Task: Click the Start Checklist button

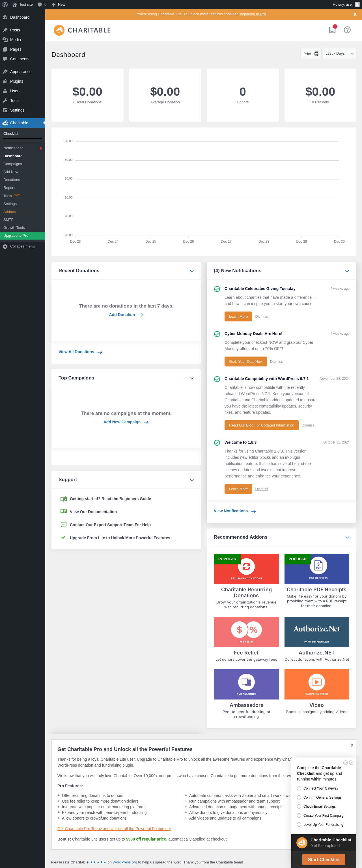Action: pyautogui.click(x=323, y=860)
